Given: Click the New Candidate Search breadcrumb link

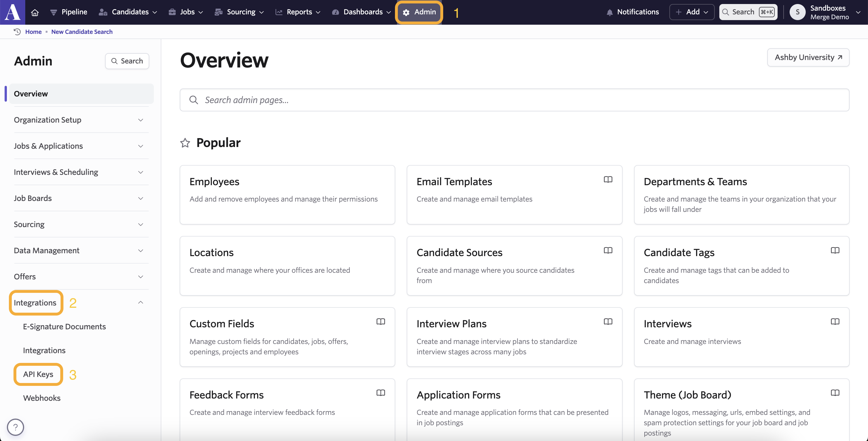Looking at the screenshot, I should click(82, 32).
